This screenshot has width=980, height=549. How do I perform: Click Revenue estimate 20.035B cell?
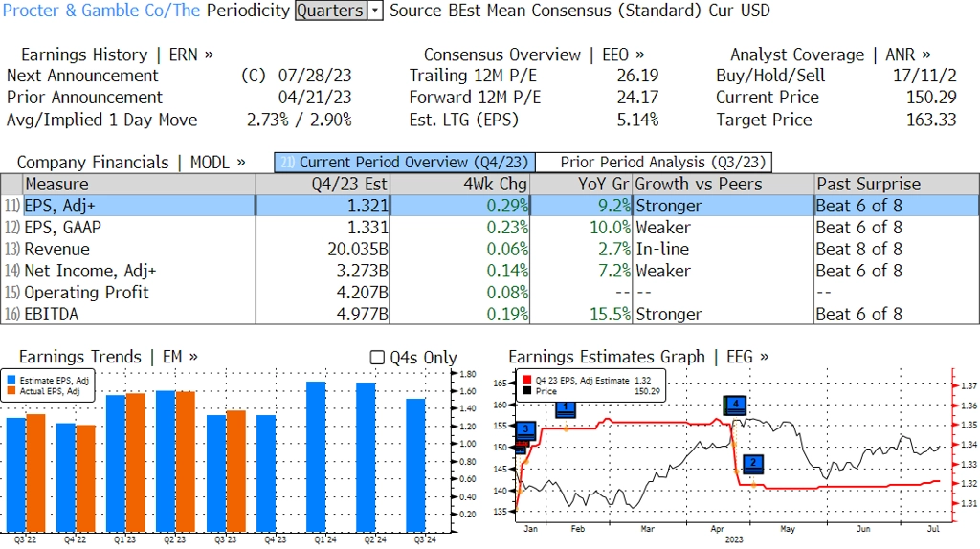pos(323,250)
